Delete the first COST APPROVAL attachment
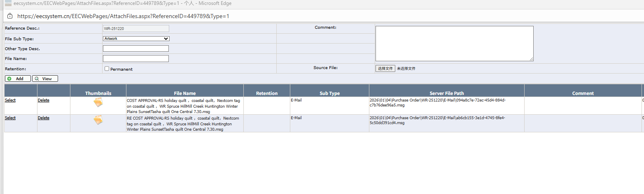644x194 pixels. click(44, 100)
